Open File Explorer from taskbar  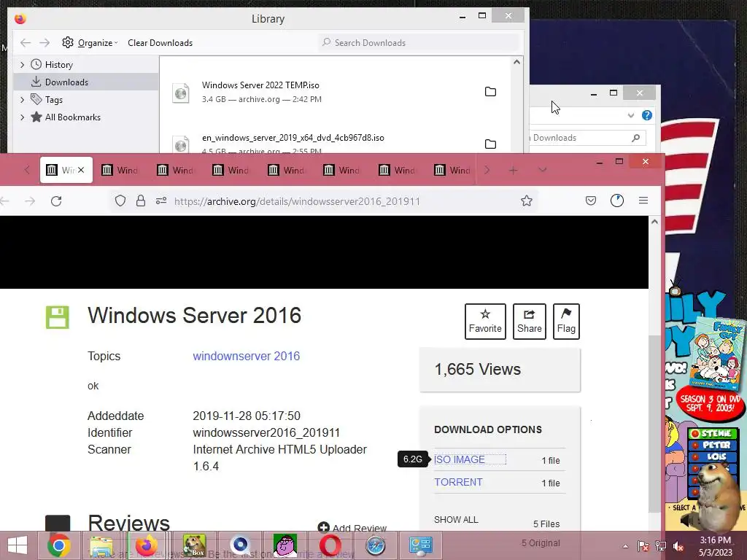tap(102, 545)
